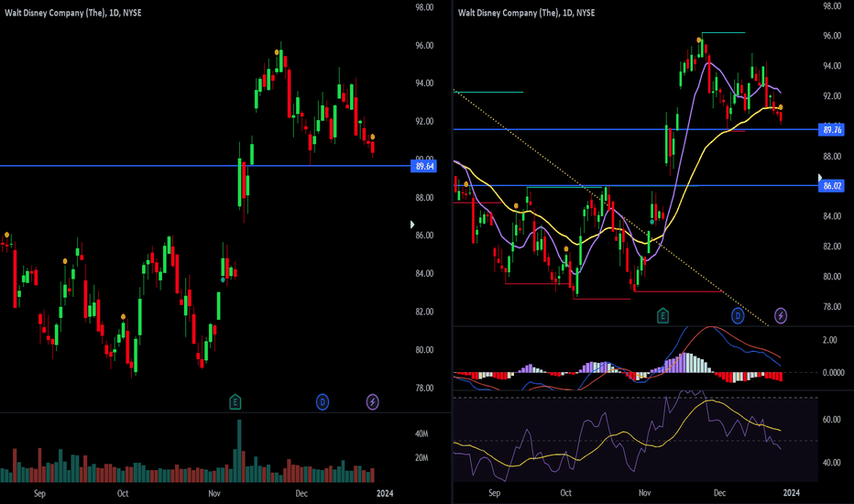Viewport: 854px width, 504px height.
Task: Click the 2024 label on left time axis
Action: click(x=385, y=493)
